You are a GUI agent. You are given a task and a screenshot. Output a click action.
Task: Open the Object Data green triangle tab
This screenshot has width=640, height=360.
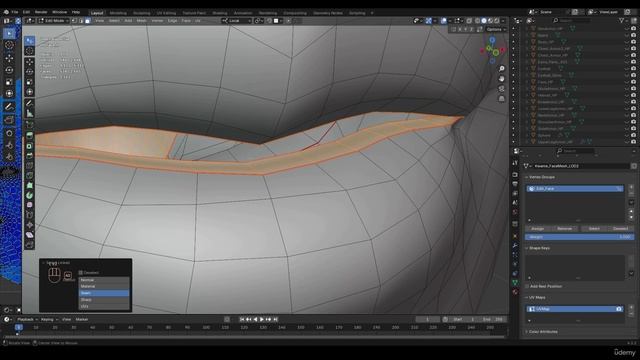(x=515, y=282)
